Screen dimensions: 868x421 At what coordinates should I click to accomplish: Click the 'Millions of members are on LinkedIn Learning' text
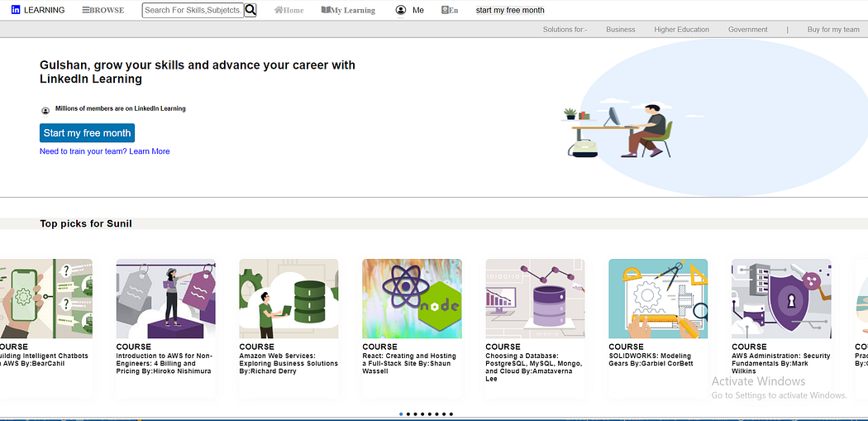click(121, 108)
